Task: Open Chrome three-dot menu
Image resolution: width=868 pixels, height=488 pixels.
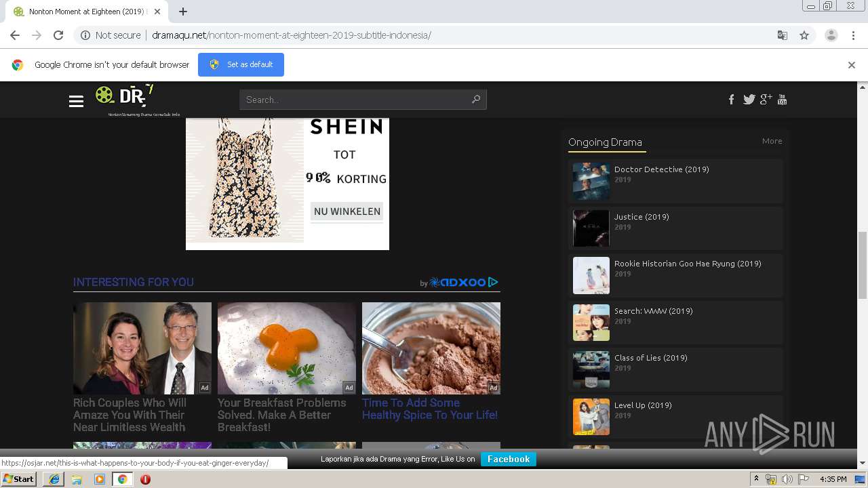Action: tap(854, 35)
